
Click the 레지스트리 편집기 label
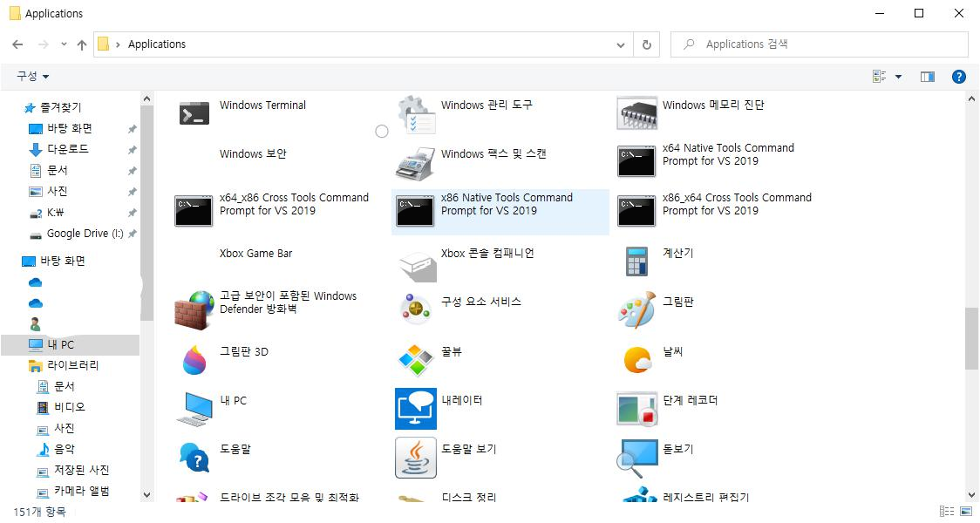(x=705, y=498)
